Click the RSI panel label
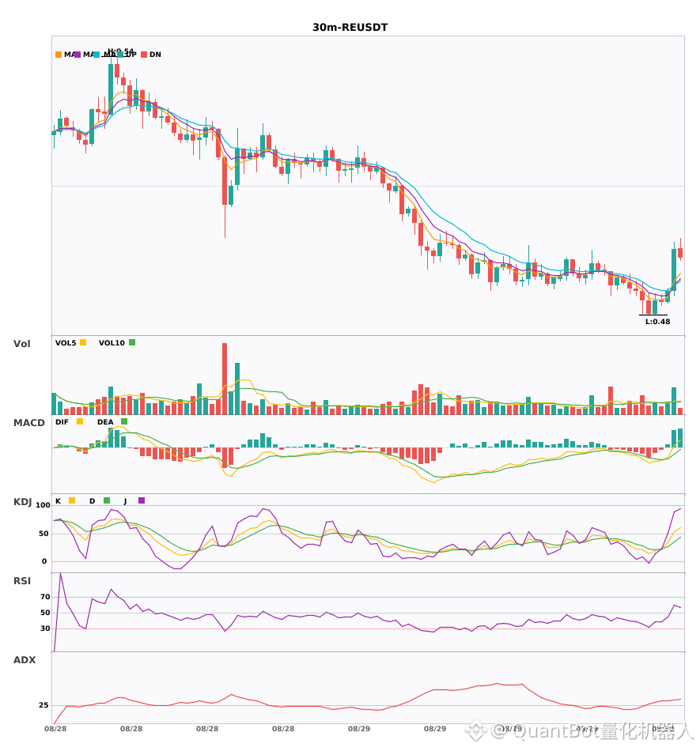This screenshot has width=700, height=751. click(21, 581)
